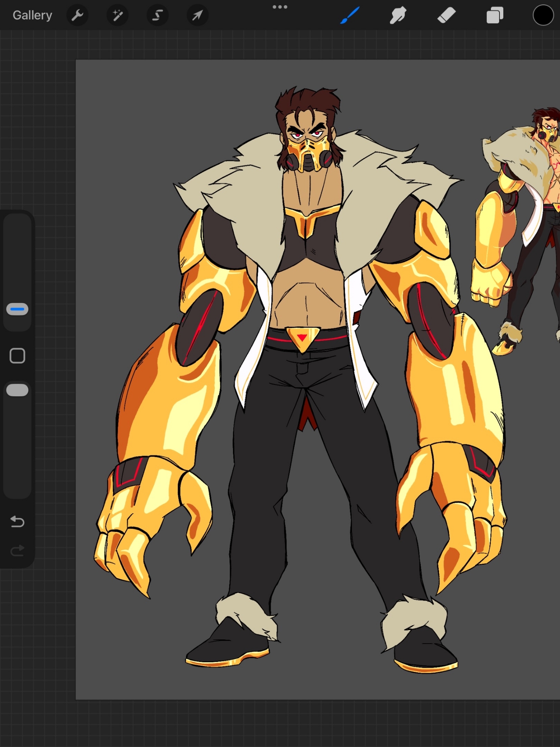Image resolution: width=560 pixels, height=747 pixels.
Task: Open the Layers panel
Action: click(495, 15)
